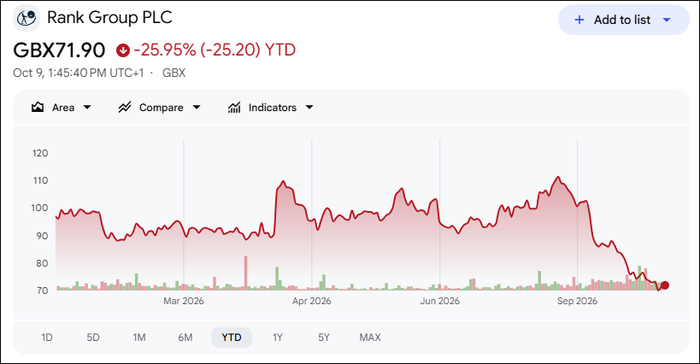Click the 90 y-axis value

coord(42,236)
